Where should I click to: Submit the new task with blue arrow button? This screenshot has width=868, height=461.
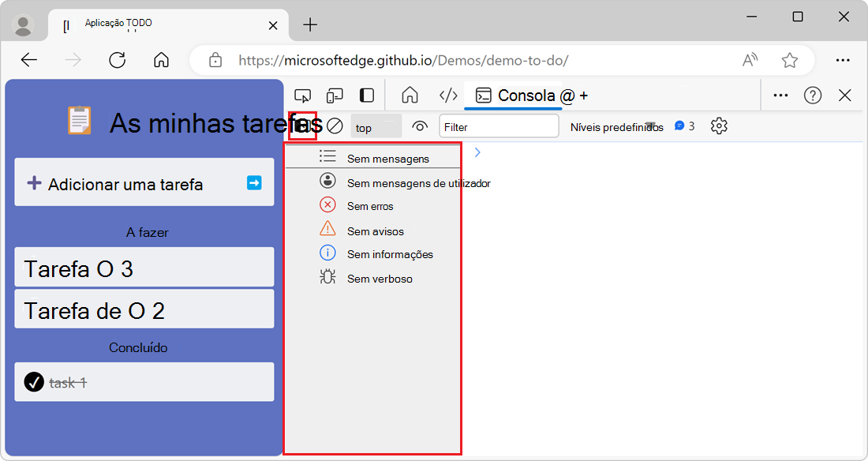pyautogui.click(x=254, y=183)
